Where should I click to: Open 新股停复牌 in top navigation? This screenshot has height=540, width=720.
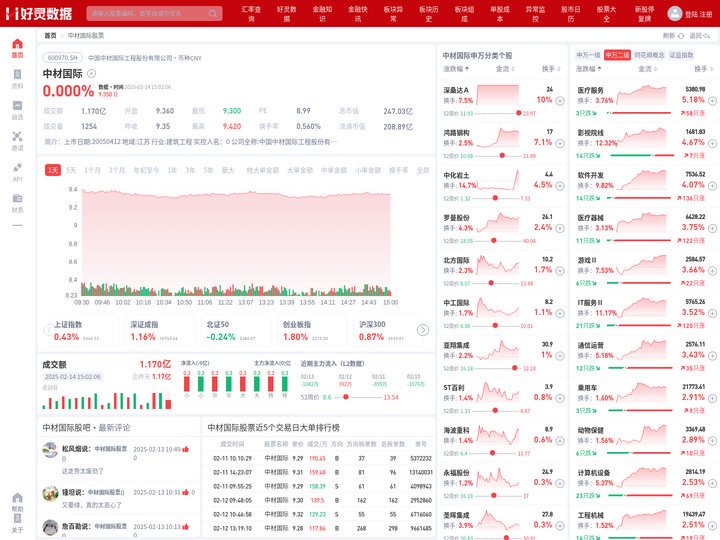[x=644, y=14]
